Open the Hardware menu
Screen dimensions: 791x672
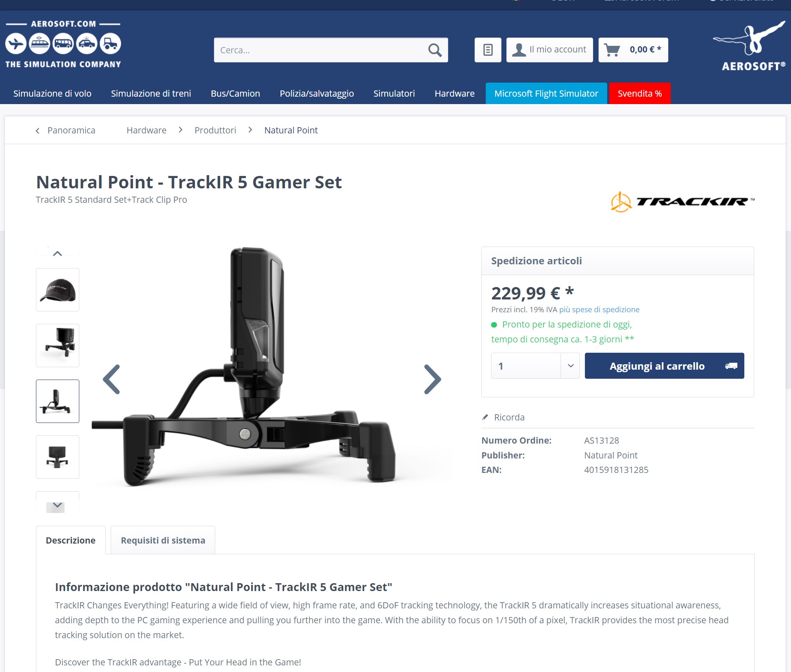(x=454, y=94)
